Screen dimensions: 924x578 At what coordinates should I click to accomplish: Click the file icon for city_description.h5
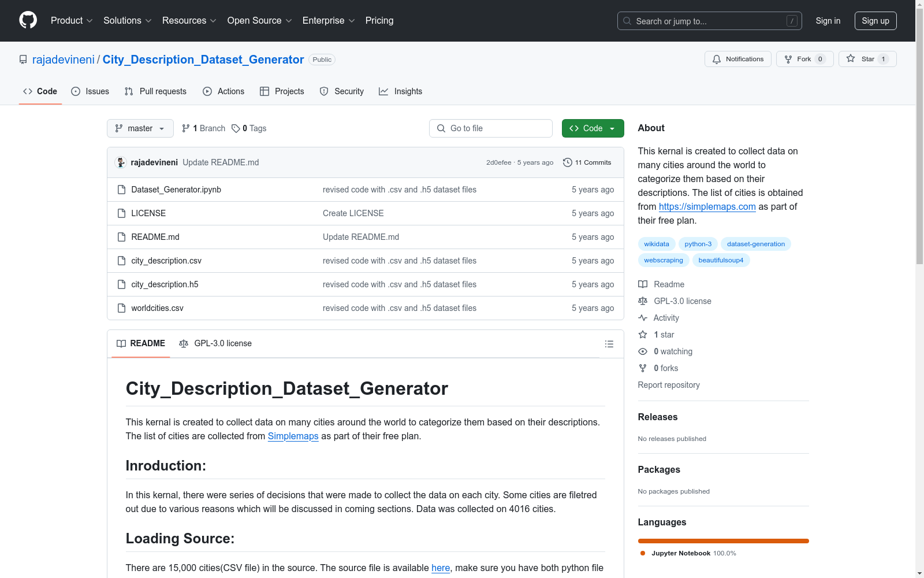point(121,284)
